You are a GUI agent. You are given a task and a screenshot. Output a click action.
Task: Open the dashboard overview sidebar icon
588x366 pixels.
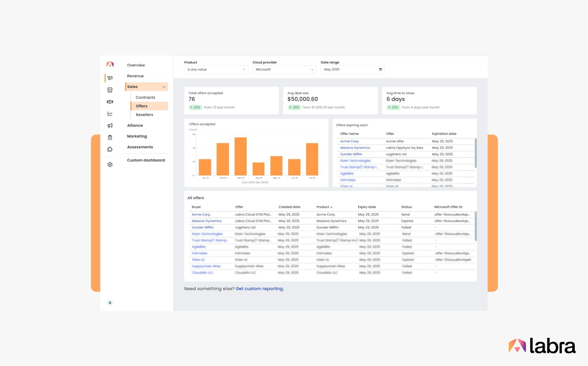pos(110,78)
